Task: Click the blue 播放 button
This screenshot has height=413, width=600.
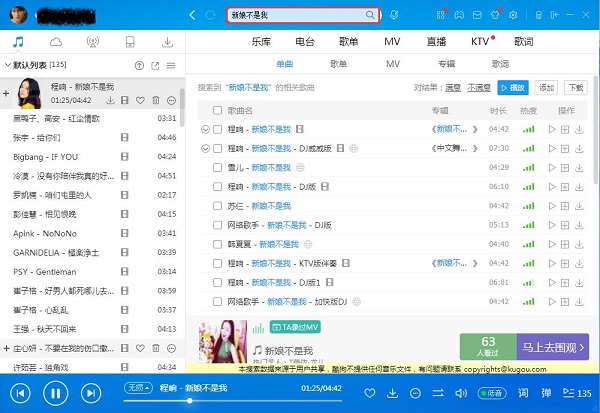Action: [x=513, y=87]
